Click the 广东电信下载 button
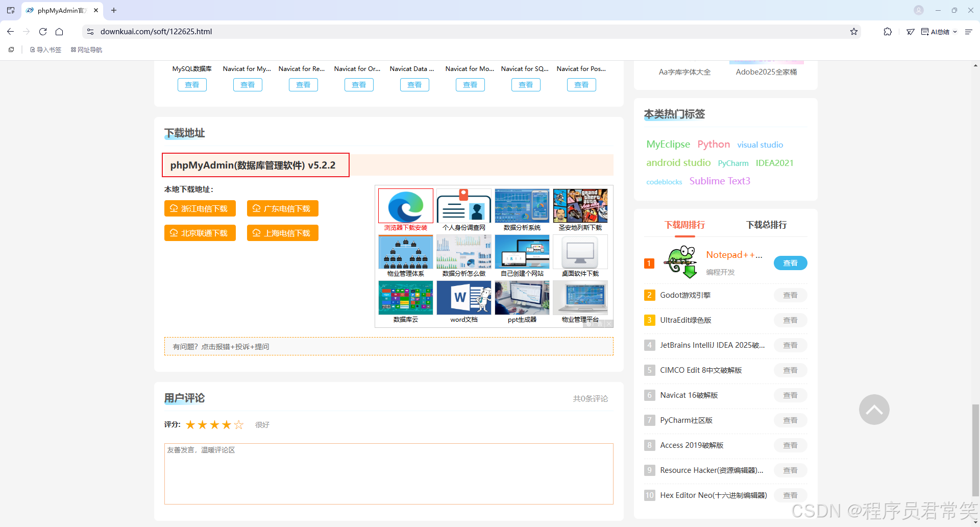Viewport: 980px width, 527px height. [283, 208]
